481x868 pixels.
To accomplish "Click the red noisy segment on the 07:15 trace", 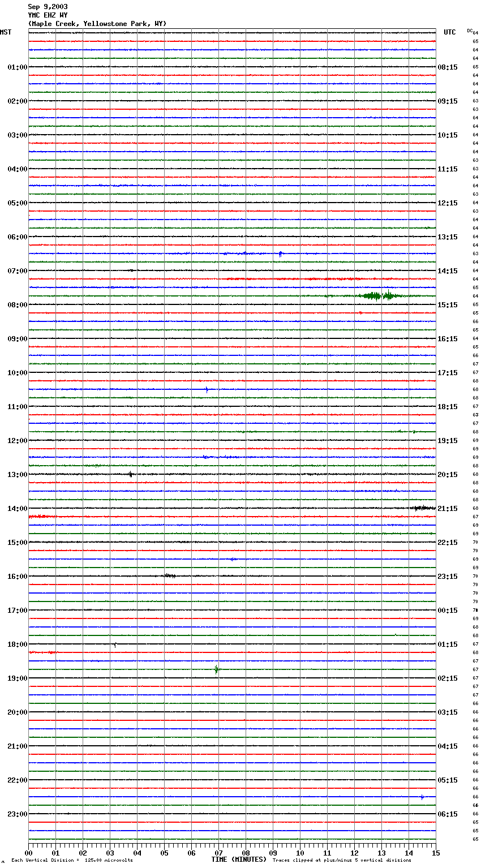I will pyautogui.click(x=294, y=279).
